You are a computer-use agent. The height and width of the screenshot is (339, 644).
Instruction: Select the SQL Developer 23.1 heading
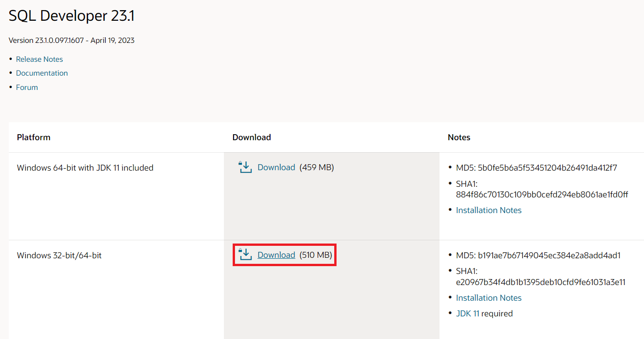(x=72, y=16)
